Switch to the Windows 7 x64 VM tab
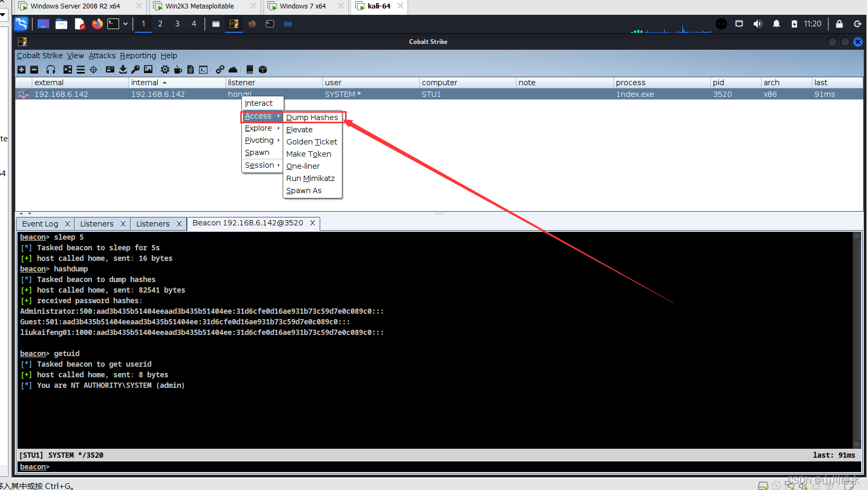The width and height of the screenshot is (868, 490). click(303, 6)
